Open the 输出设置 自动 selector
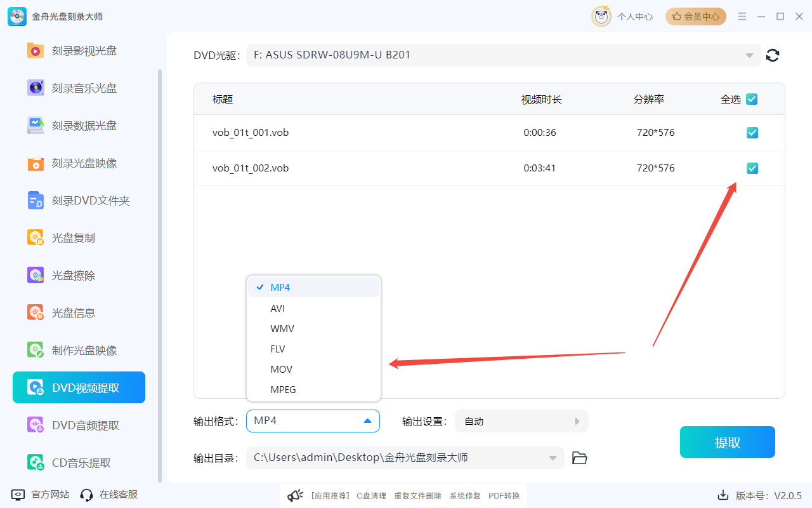 (521, 421)
